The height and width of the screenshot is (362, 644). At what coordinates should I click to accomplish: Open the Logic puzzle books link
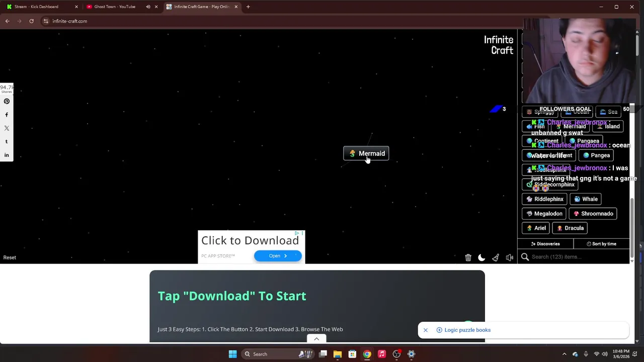click(x=464, y=330)
